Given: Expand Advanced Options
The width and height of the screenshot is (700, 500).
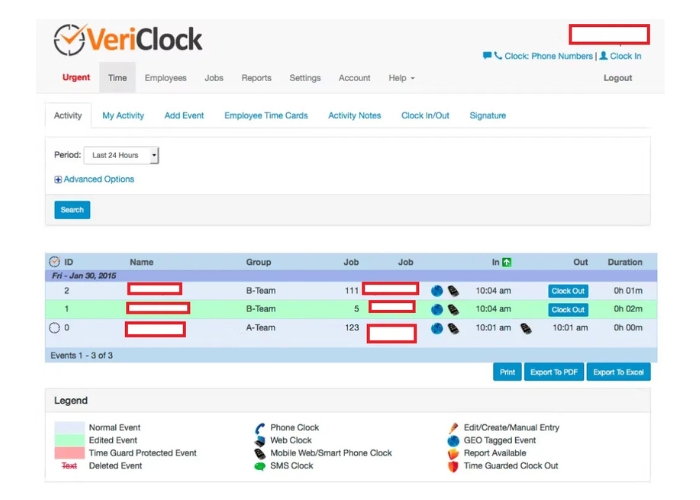Looking at the screenshot, I should click(x=94, y=180).
